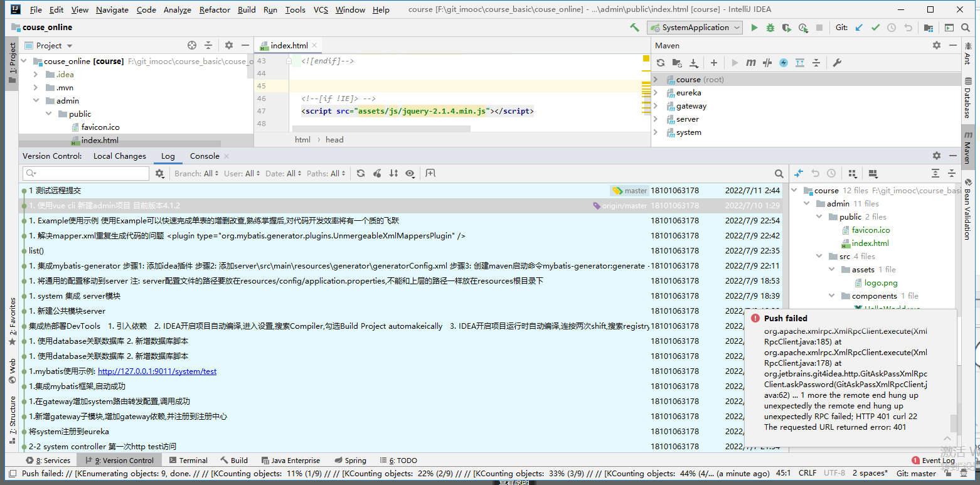Screen dimensions: 980x485
Task: Open User: All filter dropdown
Action: (x=242, y=174)
